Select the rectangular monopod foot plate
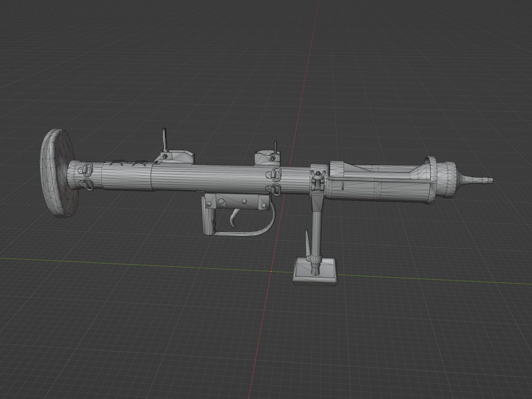The width and height of the screenshot is (532, 399). 316,271
